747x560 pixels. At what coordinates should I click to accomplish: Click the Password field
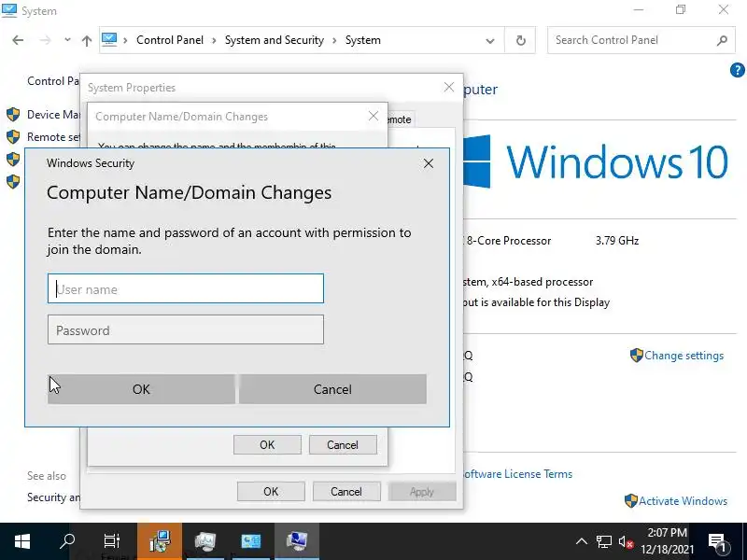[185, 329]
